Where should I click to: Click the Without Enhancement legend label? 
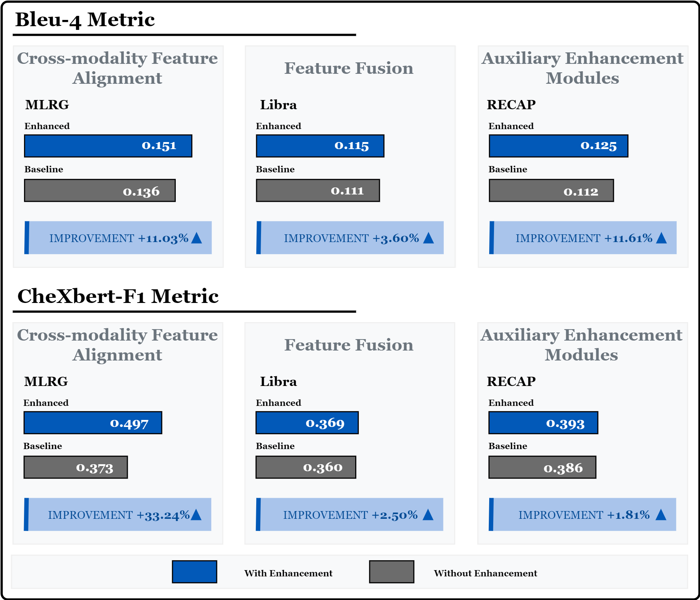pos(485,573)
